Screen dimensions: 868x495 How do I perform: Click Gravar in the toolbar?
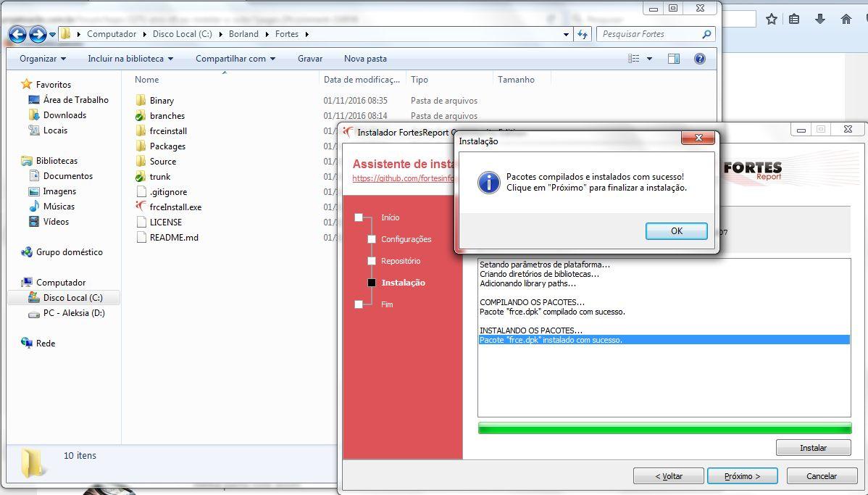click(x=310, y=59)
